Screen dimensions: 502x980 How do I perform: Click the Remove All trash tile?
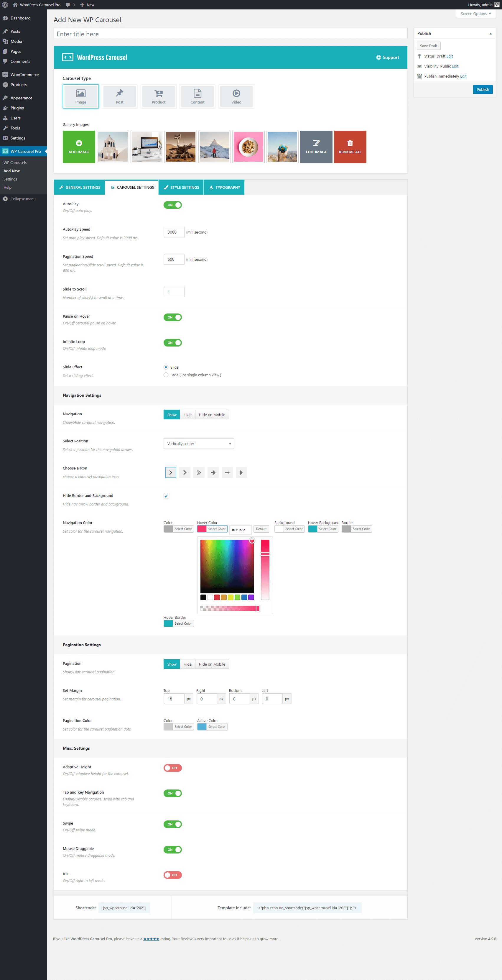[350, 147]
